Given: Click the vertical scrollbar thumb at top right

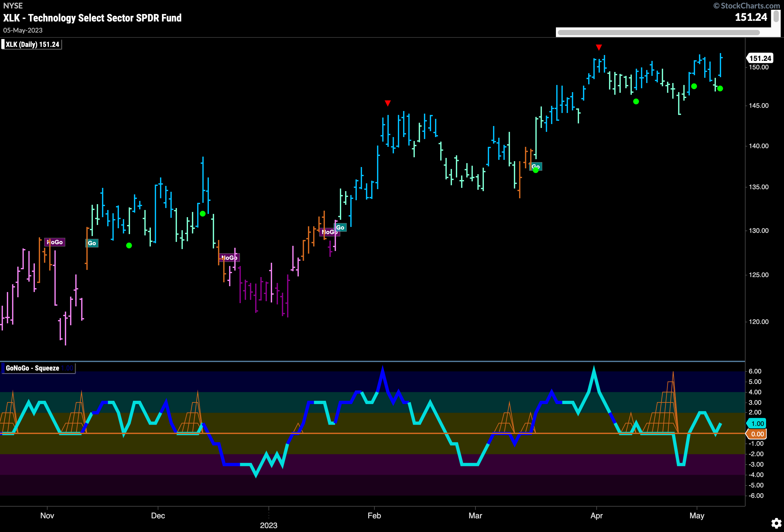Looking at the screenshot, I should [776, 16].
